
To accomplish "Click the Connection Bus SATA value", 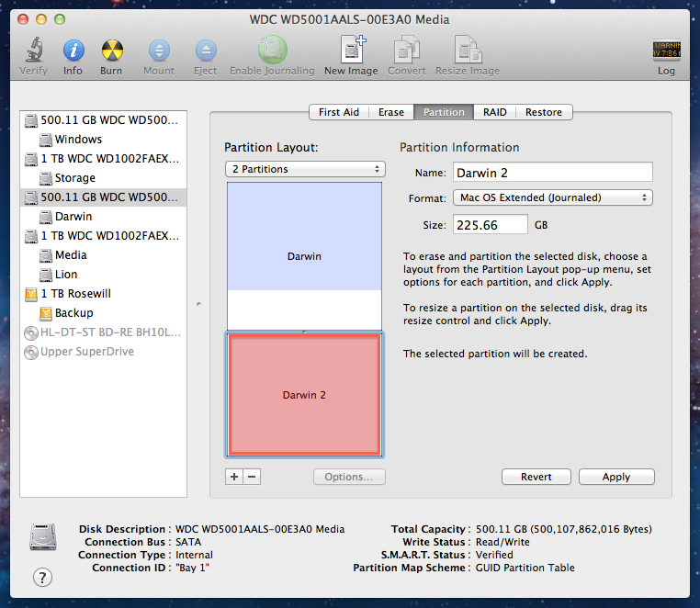I will (x=188, y=542).
